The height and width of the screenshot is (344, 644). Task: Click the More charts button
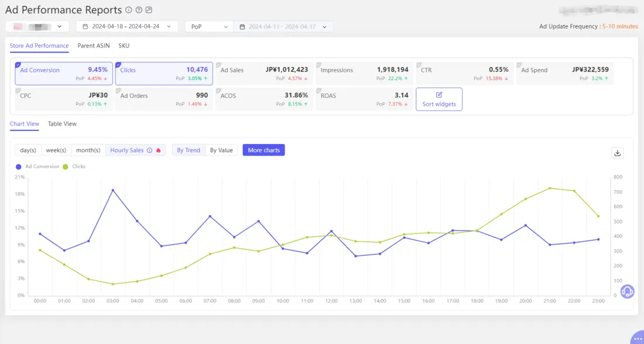pyautogui.click(x=263, y=150)
